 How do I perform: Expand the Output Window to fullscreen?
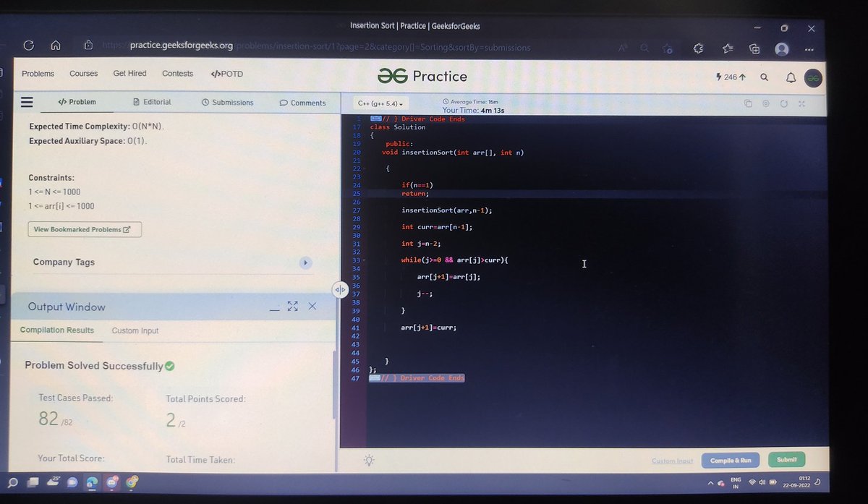(293, 306)
